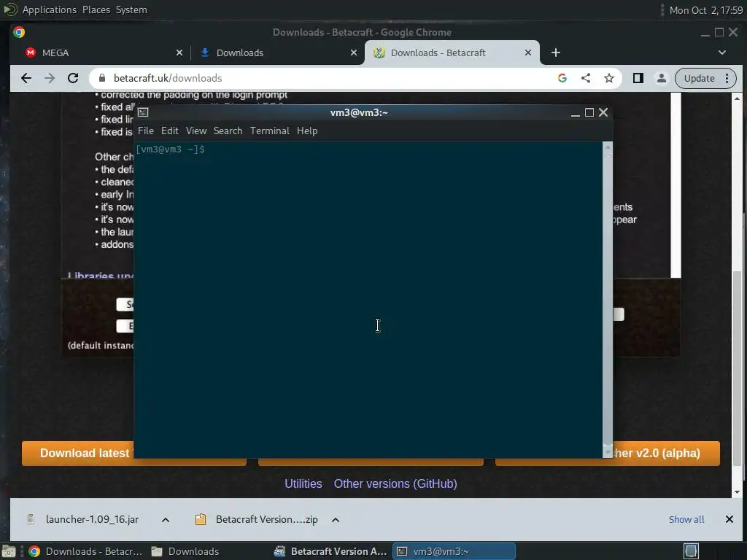Image resolution: width=747 pixels, height=560 pixels.
Task: Reload the betacraft.uk page
Action: 73,78
